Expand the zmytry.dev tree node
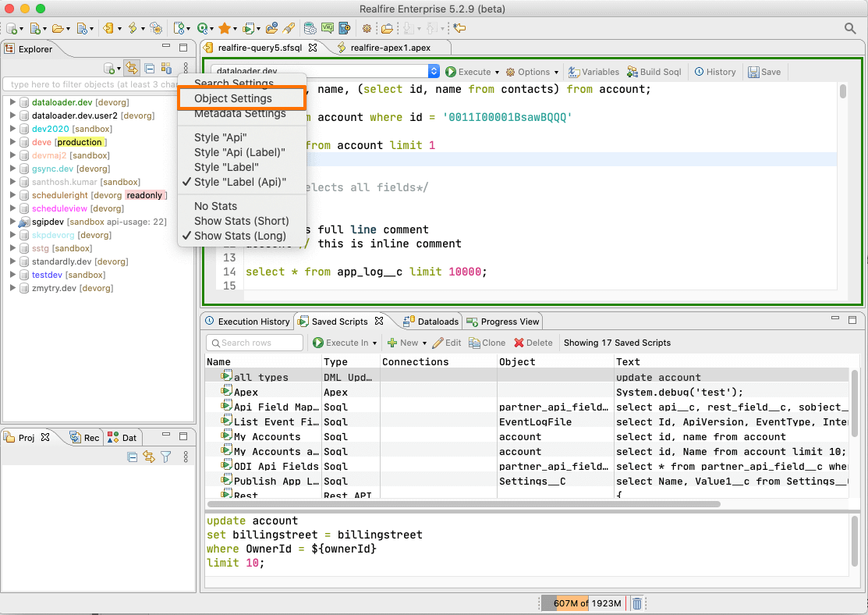868x615 pixels. coord(12,288)
